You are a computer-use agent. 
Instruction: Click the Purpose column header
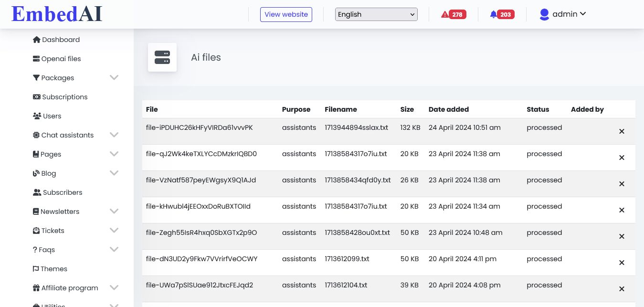point(296,109)
